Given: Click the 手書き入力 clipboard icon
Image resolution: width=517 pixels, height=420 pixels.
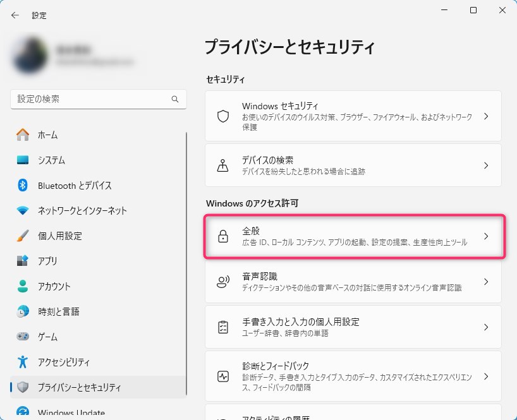Looking at the screenshot, I should [x=222, y=327].
